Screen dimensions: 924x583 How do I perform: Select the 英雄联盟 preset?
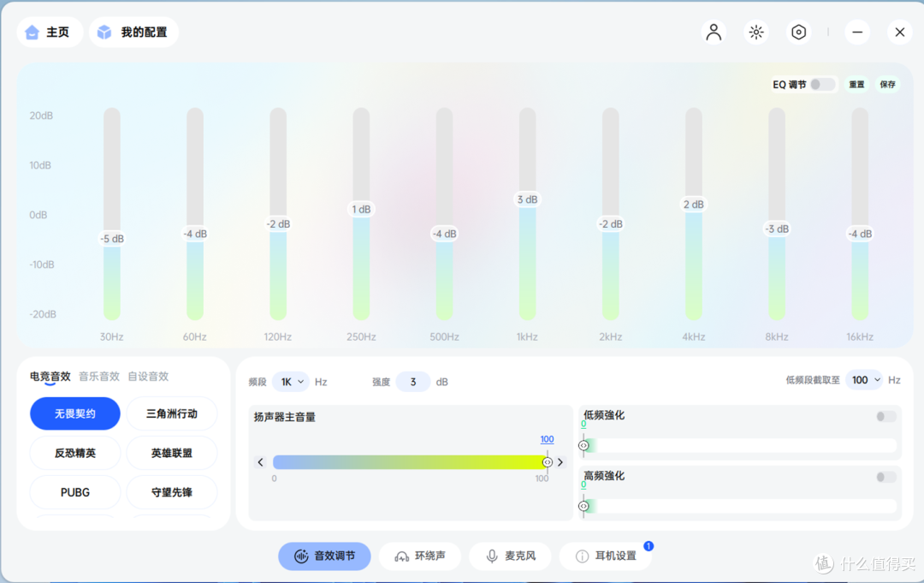tap(171, 454)
